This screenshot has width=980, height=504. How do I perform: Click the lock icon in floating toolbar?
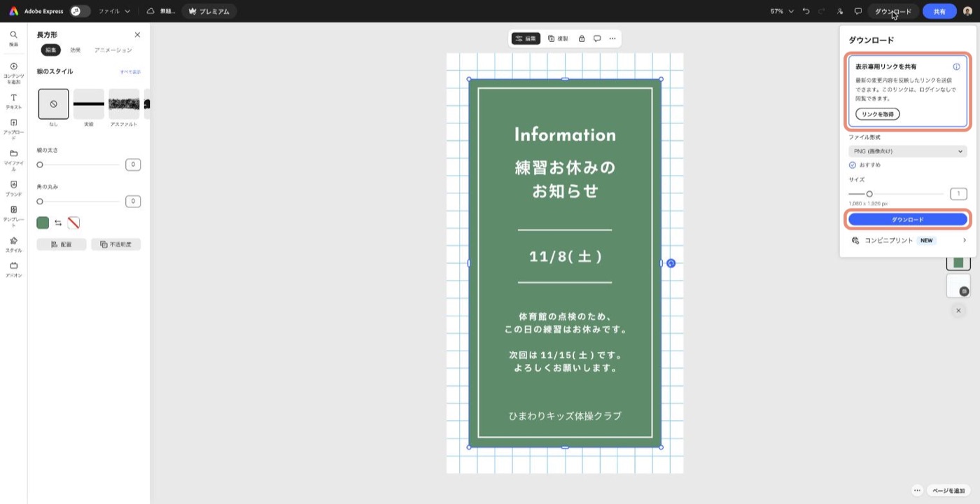point(582,38)
